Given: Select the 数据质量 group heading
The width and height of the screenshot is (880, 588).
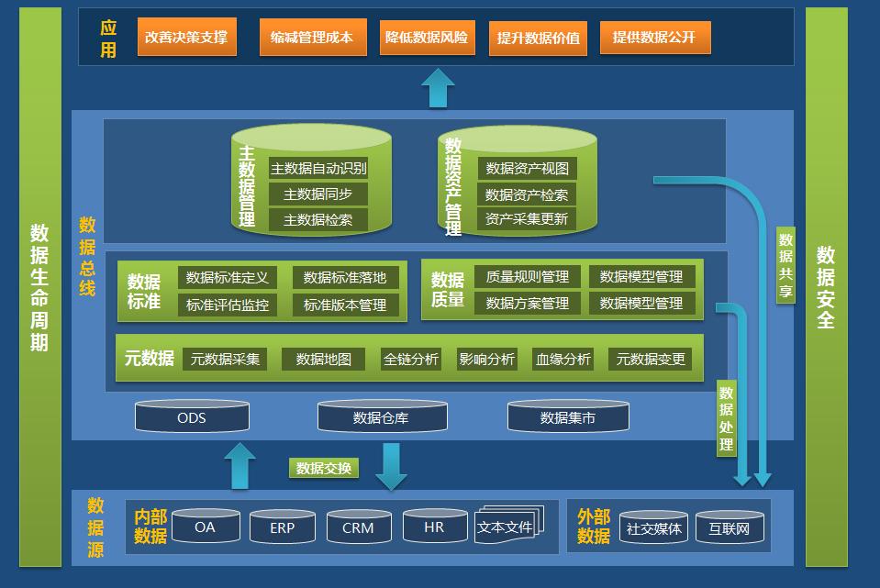Looking at the screenshot, I should tap(447, 290).
